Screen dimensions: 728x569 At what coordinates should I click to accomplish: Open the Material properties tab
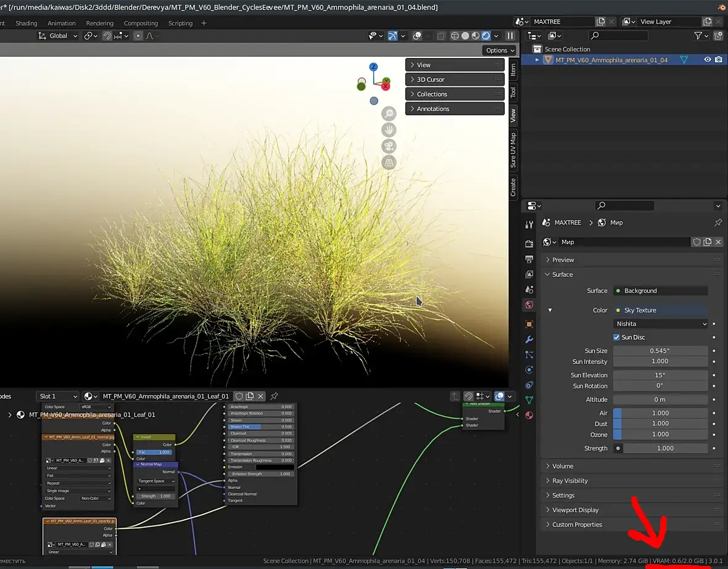click(529, 415)
